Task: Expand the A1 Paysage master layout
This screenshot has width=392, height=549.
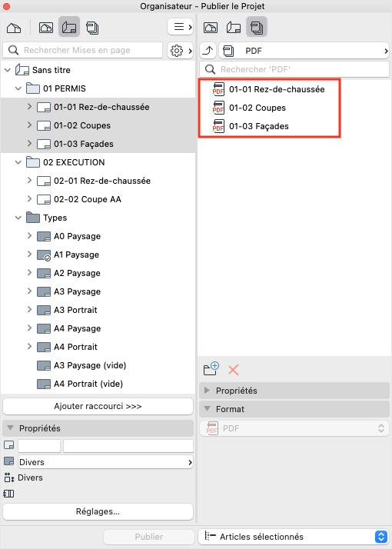Action: click(29, 255)
